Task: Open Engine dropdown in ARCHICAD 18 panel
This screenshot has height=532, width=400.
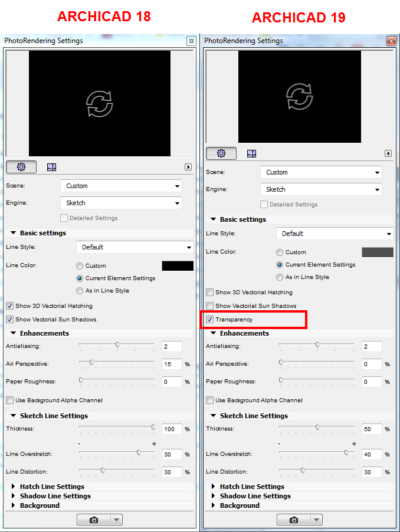Action: pos(121,203)
